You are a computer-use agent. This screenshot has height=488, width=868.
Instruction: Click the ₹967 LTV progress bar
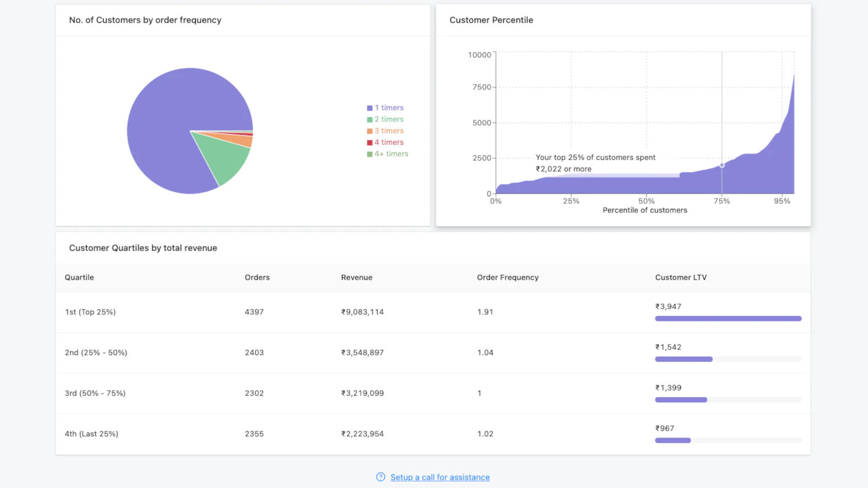(x=673, y=441)
